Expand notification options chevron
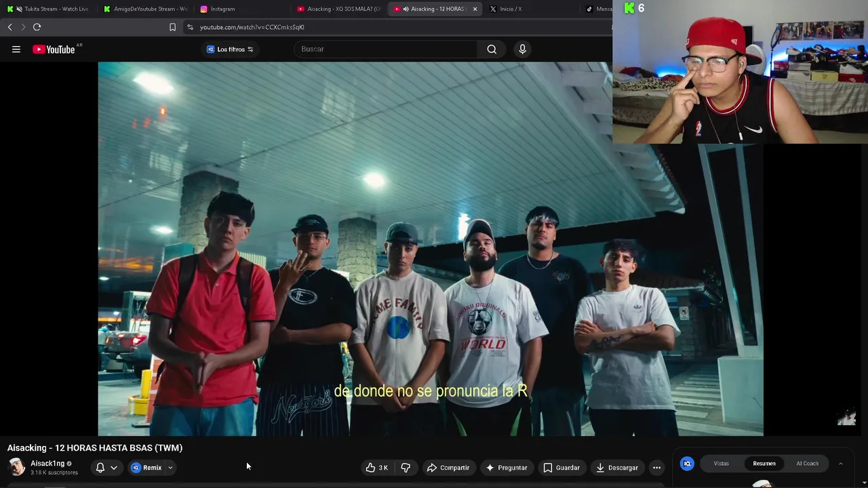The width and height of the screenshot is (868, 488). (x=114, y=468)
